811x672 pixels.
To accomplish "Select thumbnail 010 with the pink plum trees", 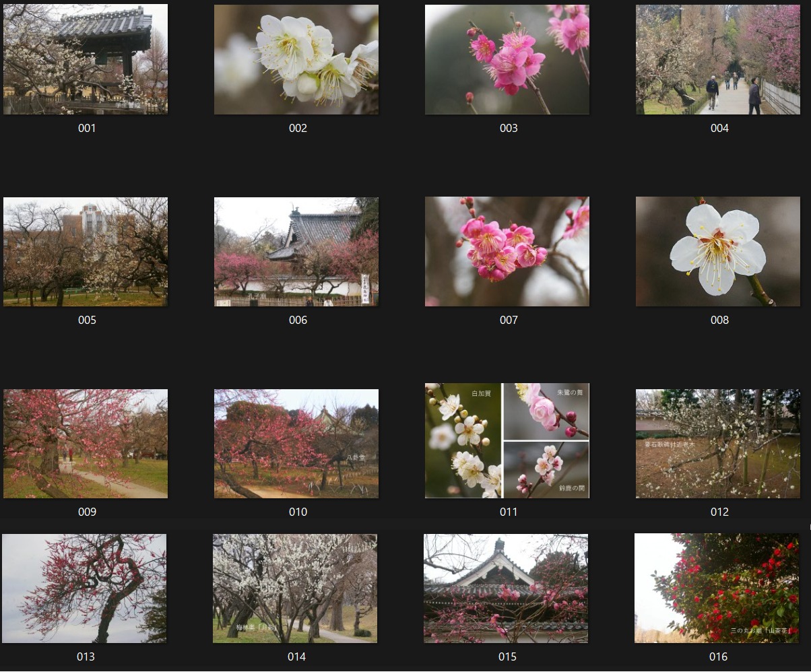I will pyautogui.click(x=296, y=444).
